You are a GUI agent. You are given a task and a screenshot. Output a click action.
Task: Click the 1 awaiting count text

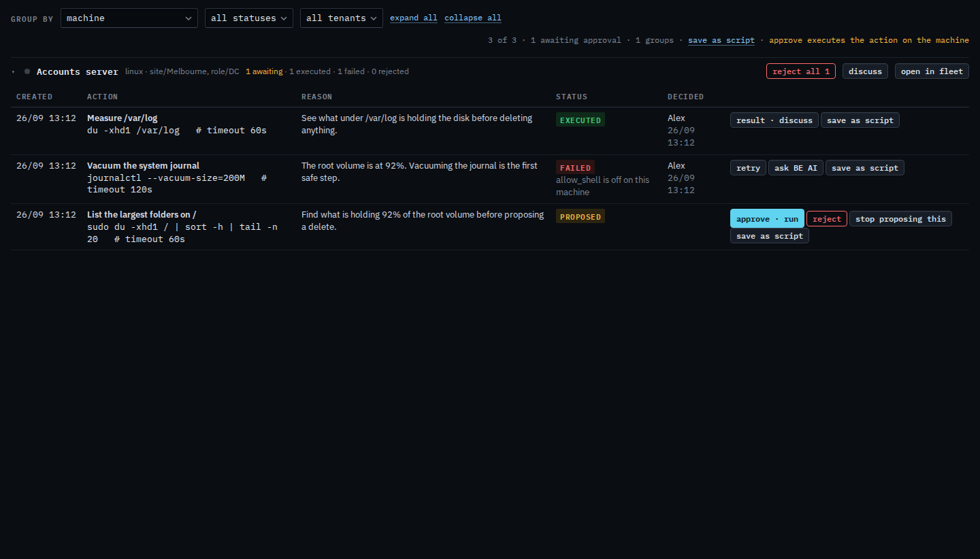[x=264, y=71]
